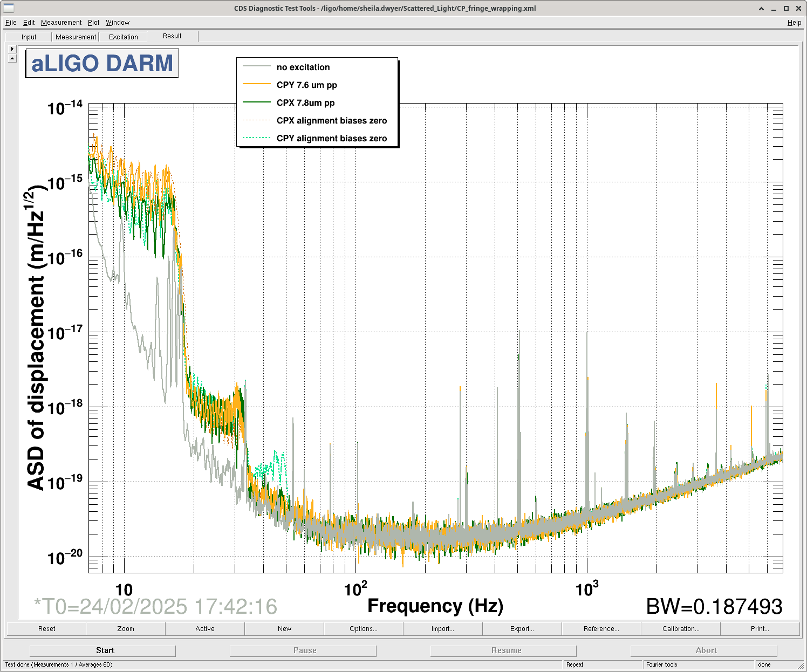This screenshot has width=807, height=672.
Task: Close the CDS Diagnostic Test Tools window
Action: (x=798, y=8)
